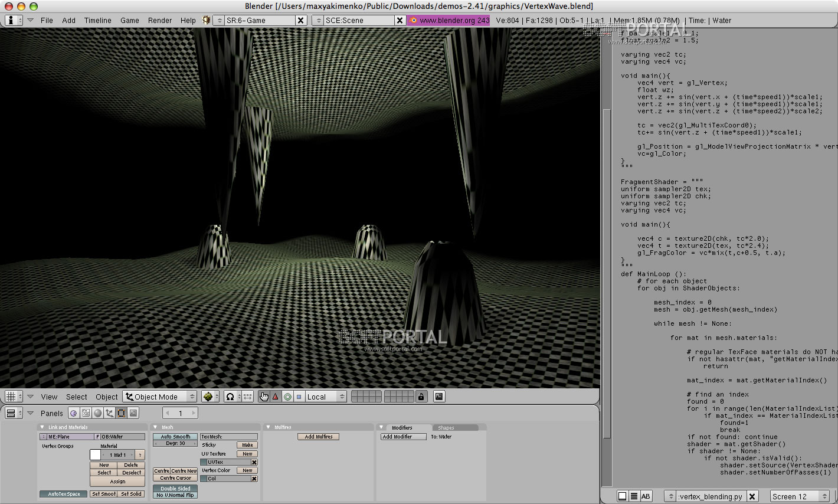Open the Render menu
This screenshot has width=838, height=504.
click(160, 20)
